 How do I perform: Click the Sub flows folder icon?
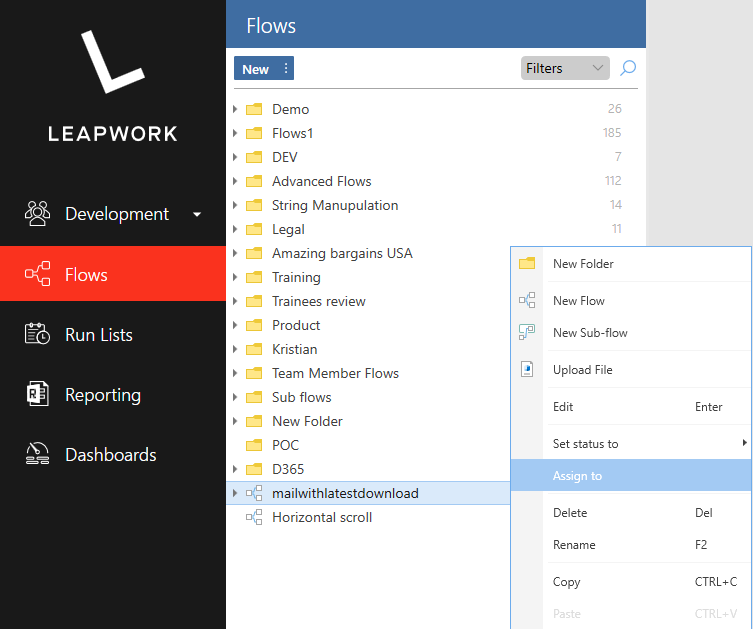coord(254,398)
